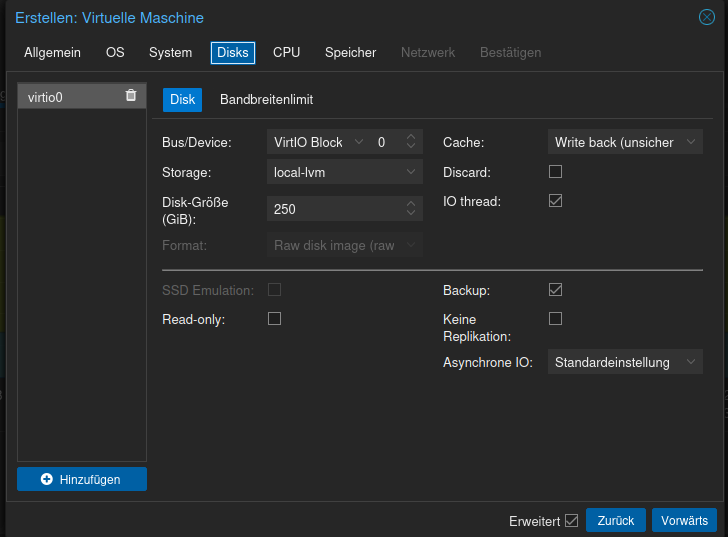
Task: Uncheck the IO thread checkbox
Action: coord(556,201)
